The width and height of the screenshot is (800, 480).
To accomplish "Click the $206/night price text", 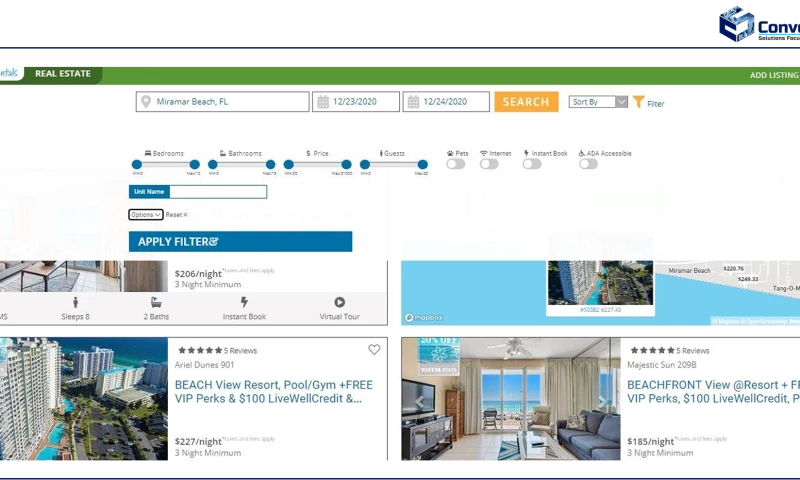I will coord(198,274).
